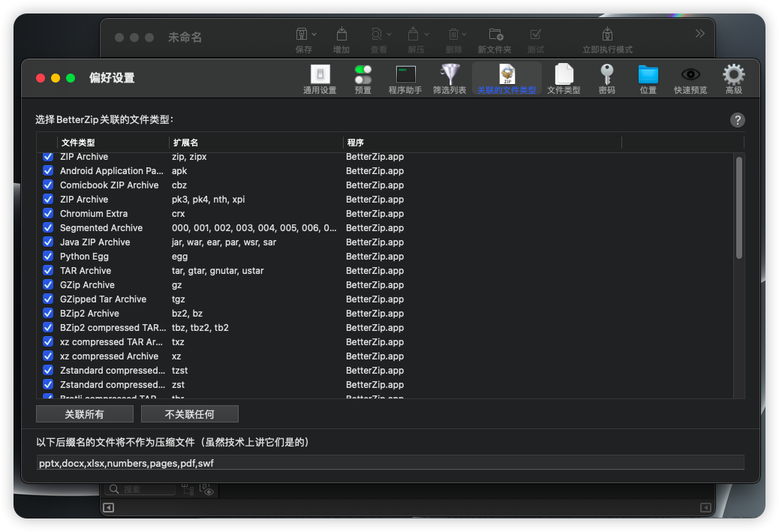Select the 关联的文件类型 tab
The width and height of the screenshot is (779, 532).
coord(507,79)
